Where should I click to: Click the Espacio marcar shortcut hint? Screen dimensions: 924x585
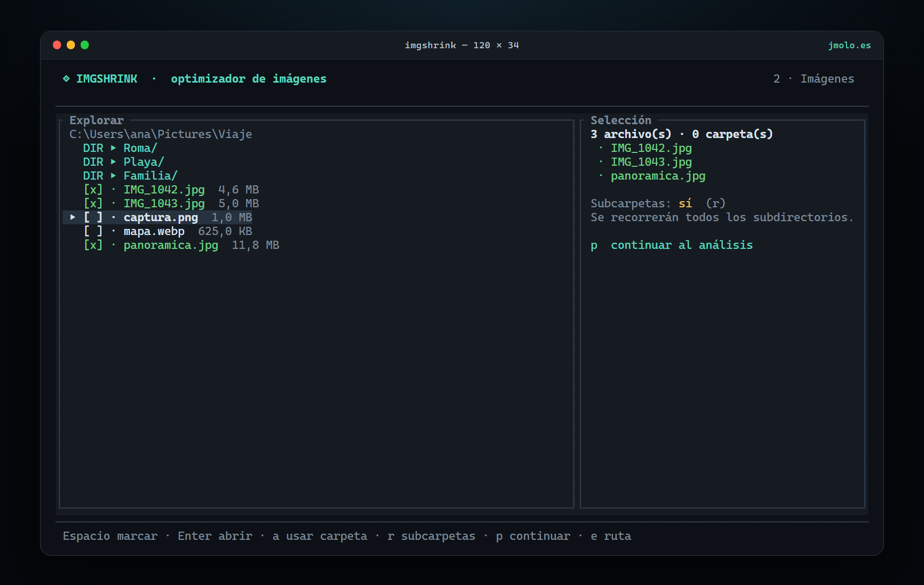coord(110,536)
